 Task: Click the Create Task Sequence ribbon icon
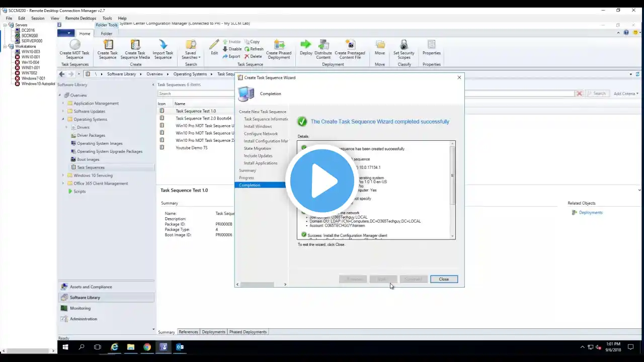click(108, 45)
